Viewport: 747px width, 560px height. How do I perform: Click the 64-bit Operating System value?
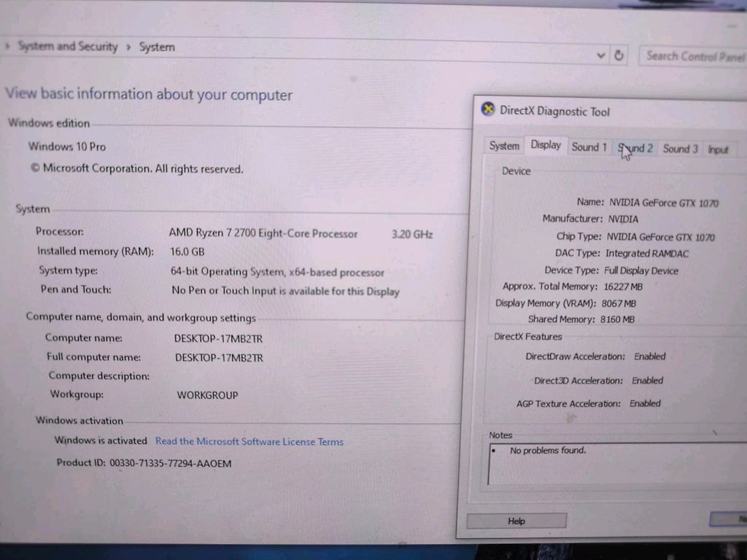coord(277,272)
